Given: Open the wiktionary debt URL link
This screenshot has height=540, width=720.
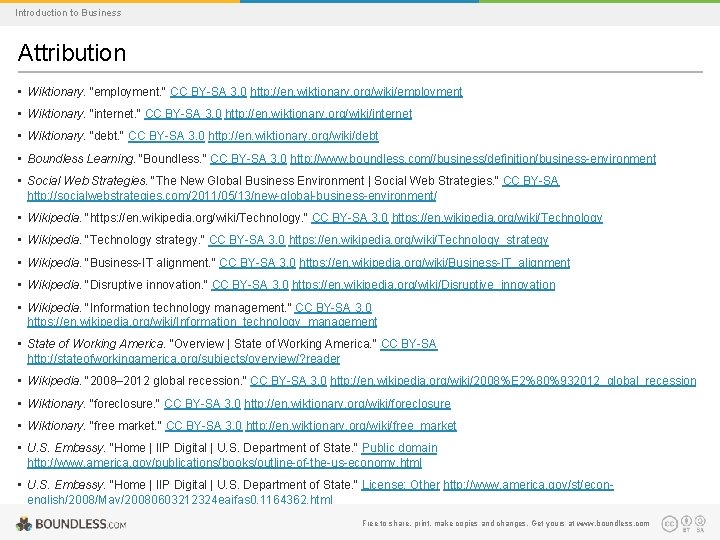Looking at the screenshot, I should pyautogui.click(x=293, y=136).
